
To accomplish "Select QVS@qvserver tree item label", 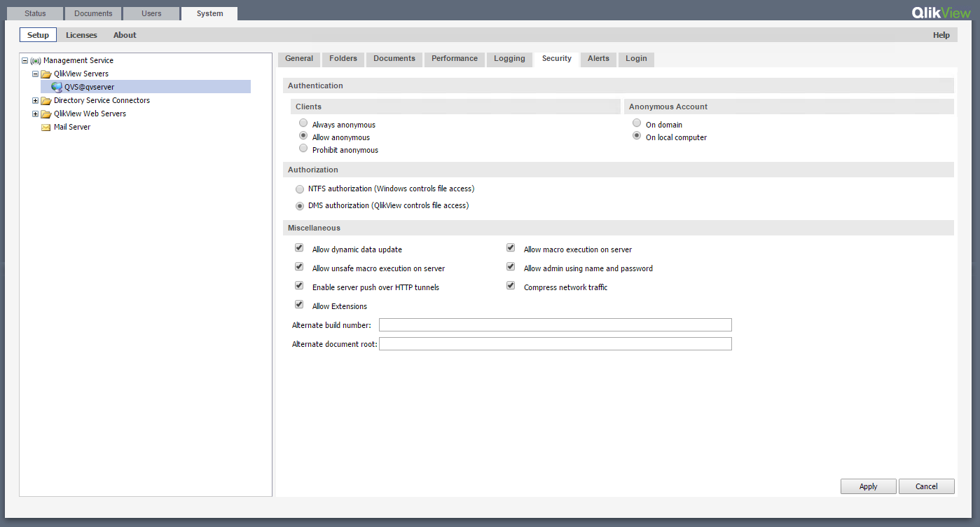I will [x=89, y=87].
